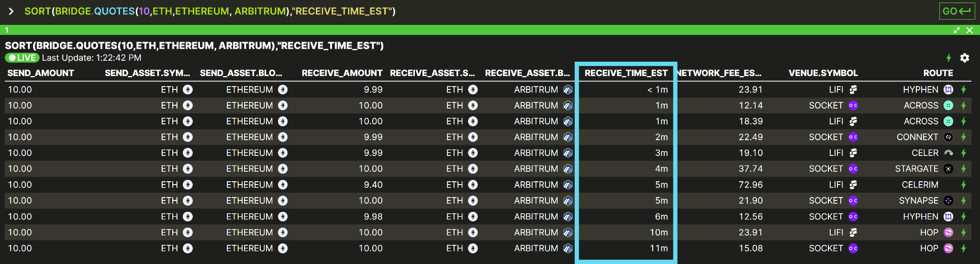Execute the HYPHEN route with fee 12.56
This screenshot has width=980, height=264.
963,217
